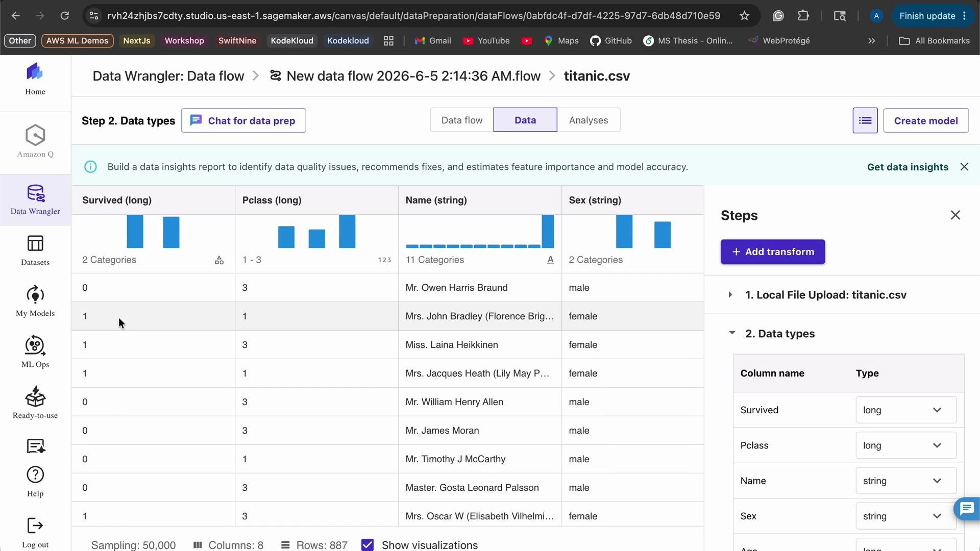Image resolution: width=980 pixels, height=551 pixels.
Task: Click Chat for data prep button
Action: coord(243,120)
